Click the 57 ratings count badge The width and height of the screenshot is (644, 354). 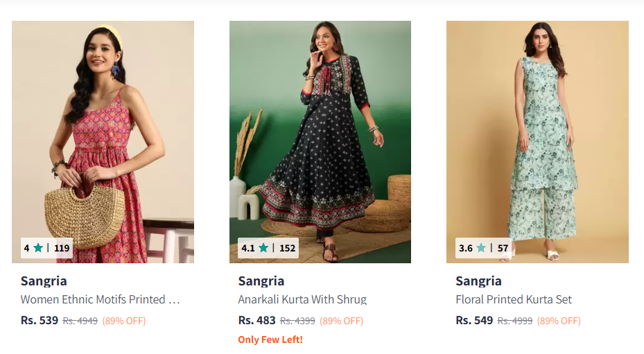(503, 248)
